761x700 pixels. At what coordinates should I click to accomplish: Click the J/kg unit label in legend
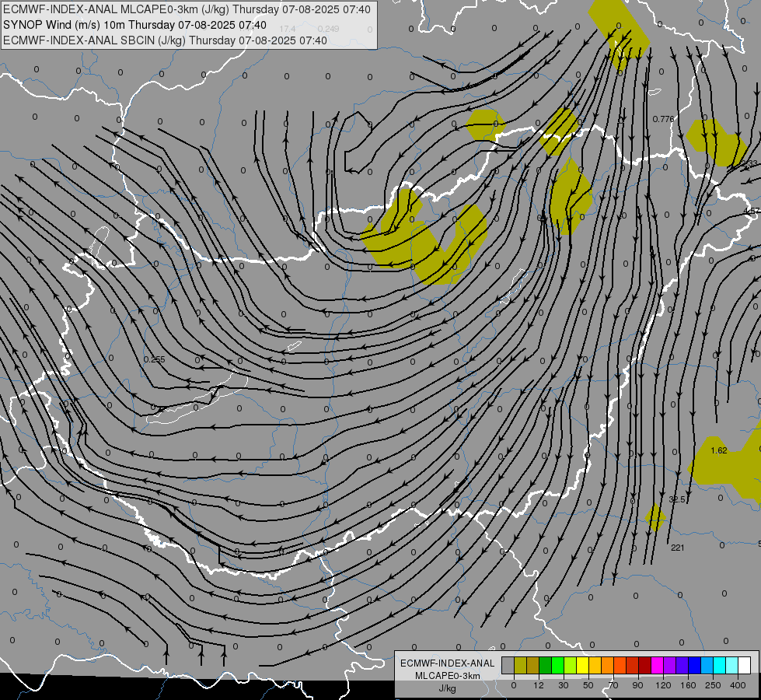tap(447, 688)
